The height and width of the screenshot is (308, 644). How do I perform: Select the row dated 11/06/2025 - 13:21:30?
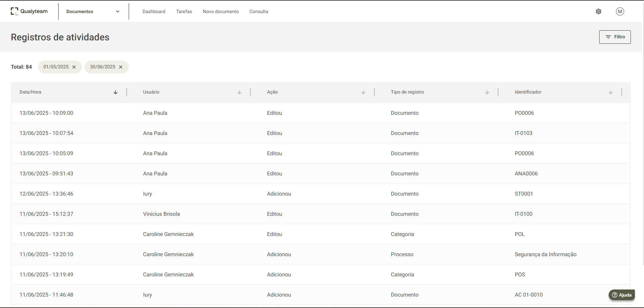[x=321, y=234]
